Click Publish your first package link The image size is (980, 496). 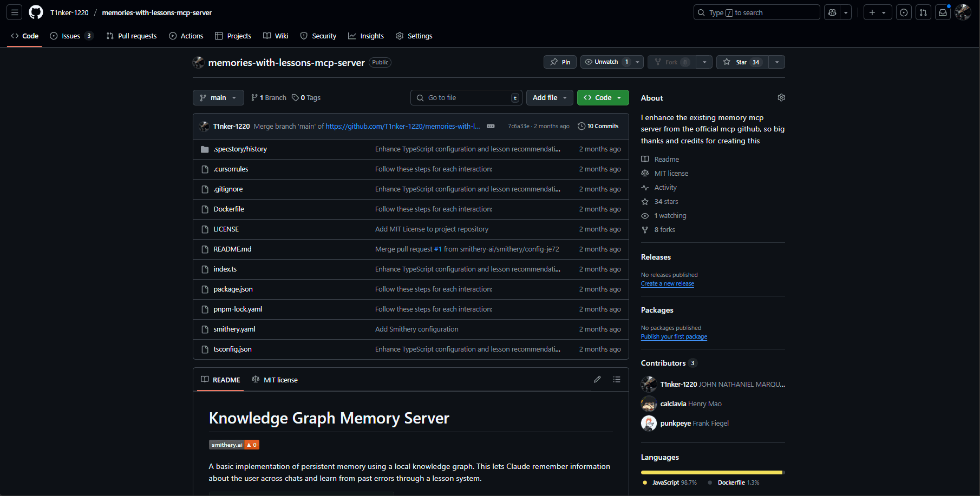click(x=674, y=336)
